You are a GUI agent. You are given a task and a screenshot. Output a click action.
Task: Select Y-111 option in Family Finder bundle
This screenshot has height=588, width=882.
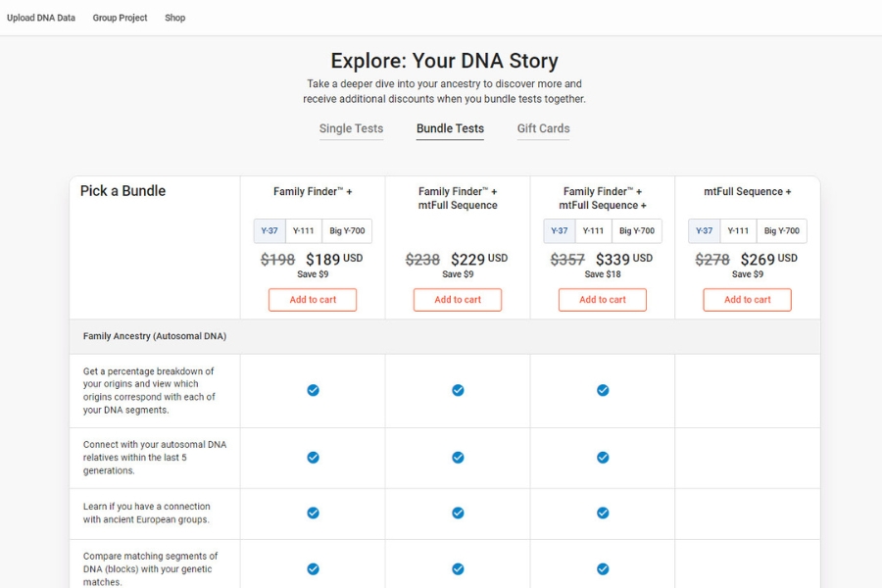[303, 231]
